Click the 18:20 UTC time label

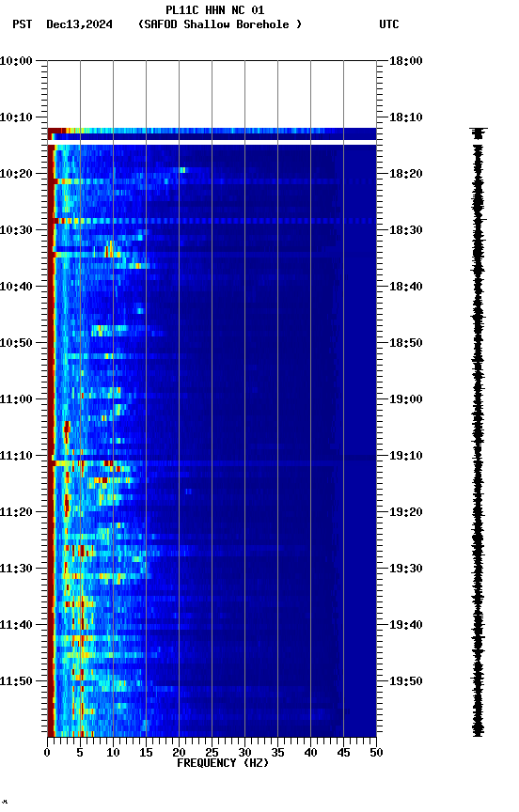[406, 174]
